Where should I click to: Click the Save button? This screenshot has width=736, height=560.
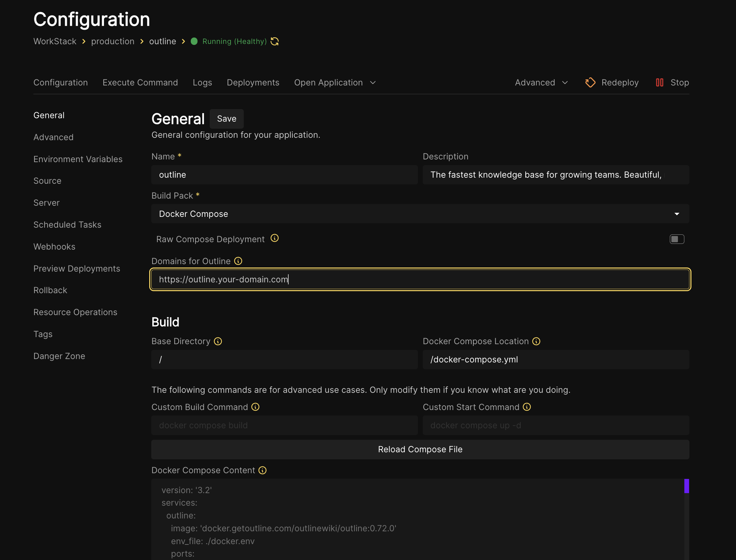(227, 119)
